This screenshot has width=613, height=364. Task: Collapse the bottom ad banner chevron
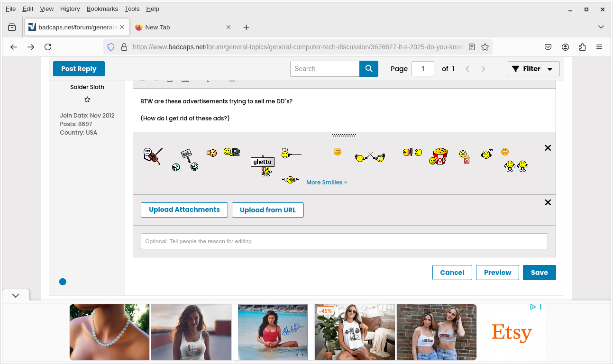[x=16, y=295]
